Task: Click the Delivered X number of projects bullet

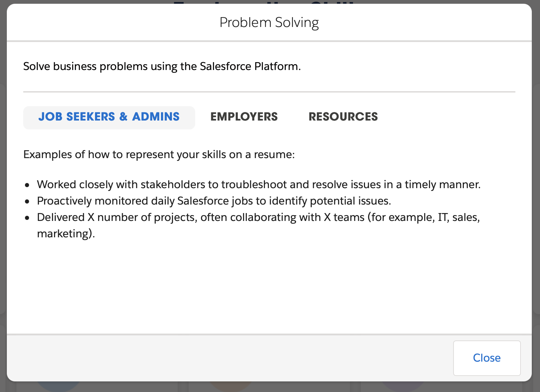Action: (258, 225)
